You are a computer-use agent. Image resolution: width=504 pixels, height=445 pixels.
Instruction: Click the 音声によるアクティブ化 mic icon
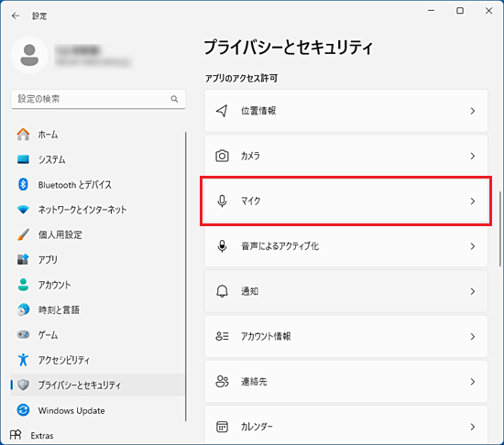[x=222, y=246]
